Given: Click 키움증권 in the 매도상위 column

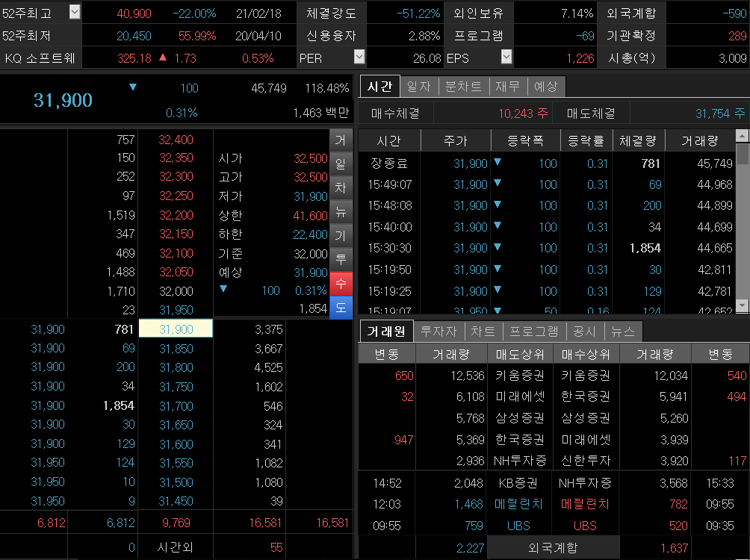Looking at the screenshot, I should coord(520,376).
